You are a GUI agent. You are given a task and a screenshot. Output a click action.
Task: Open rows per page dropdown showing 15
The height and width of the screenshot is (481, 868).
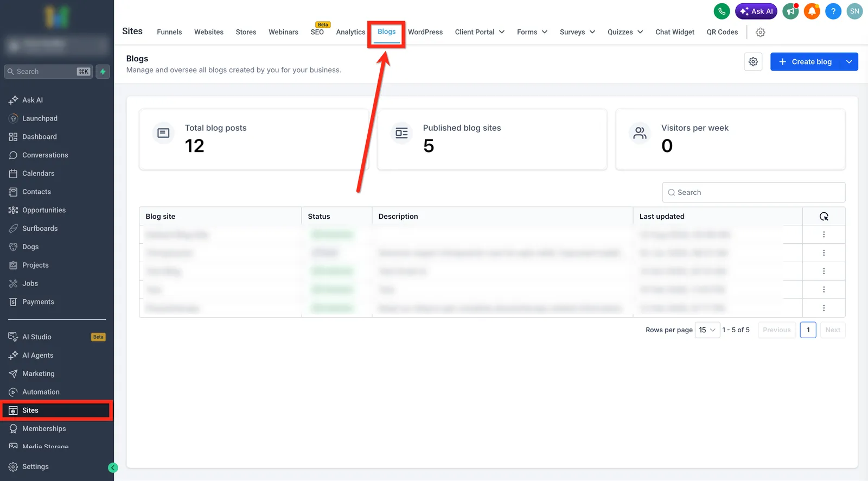(707, 330)
